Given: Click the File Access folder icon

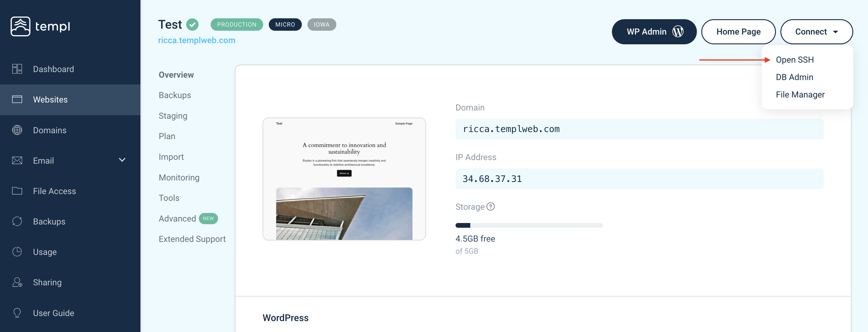Looking at the screenshot, I should click(17, 191).
